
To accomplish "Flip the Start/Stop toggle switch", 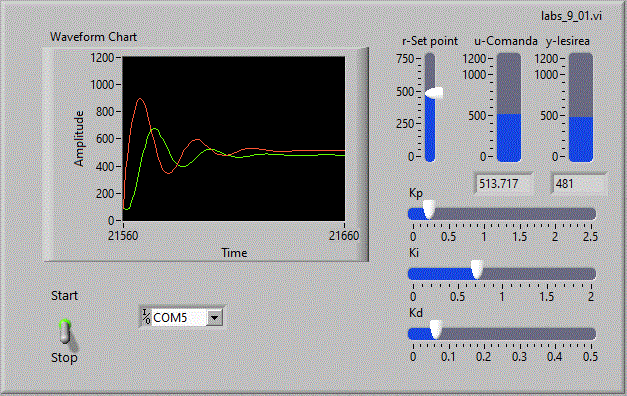I will (x=66, y=332).
